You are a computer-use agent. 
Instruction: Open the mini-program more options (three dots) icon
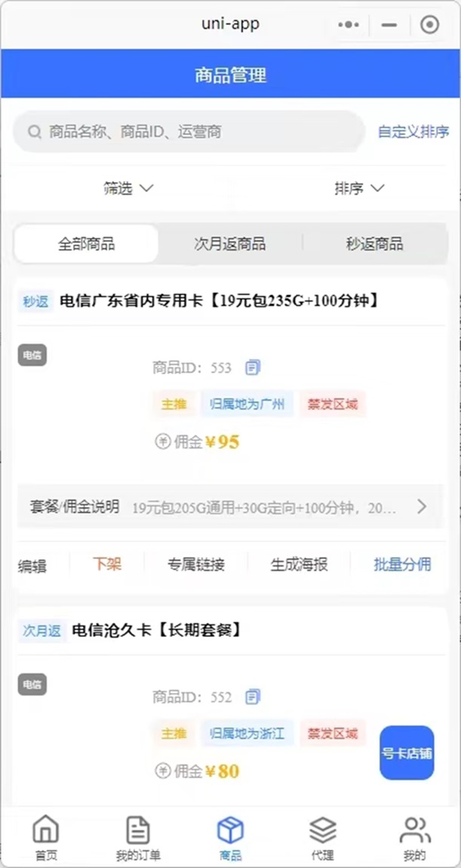click(349, 24)
